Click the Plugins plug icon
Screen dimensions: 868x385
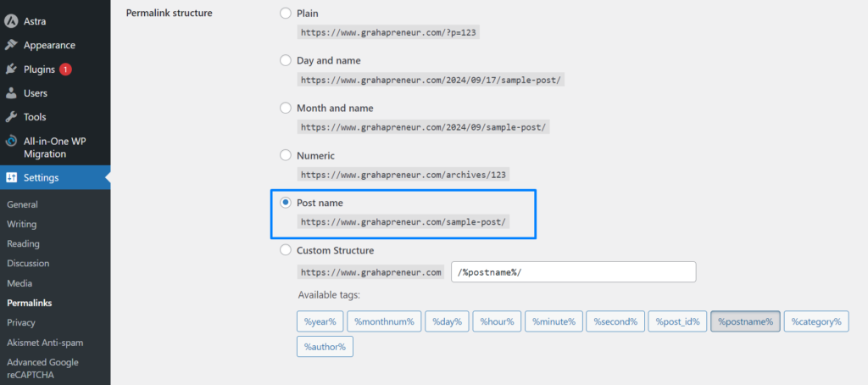click(11, 70)
